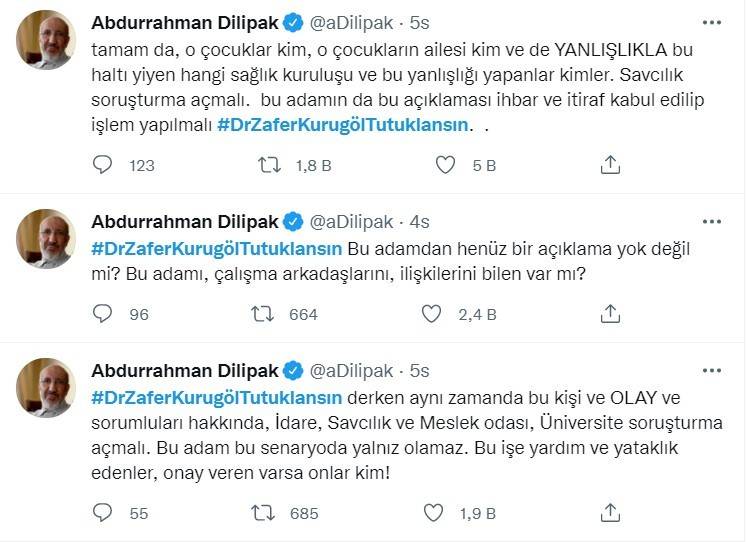747x542 pixels.
Task: Retweet the tweet with 1,8 B retweets
Action: (x=269, y=164)
